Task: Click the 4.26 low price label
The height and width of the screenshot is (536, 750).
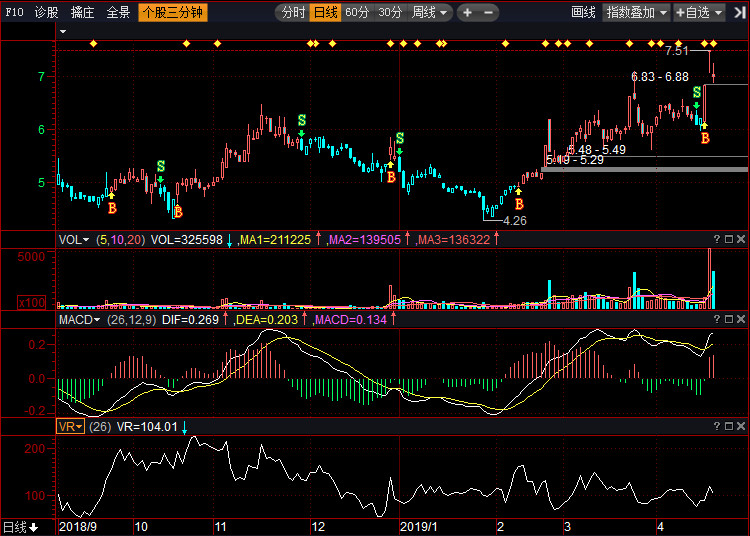Action: (x=515, y=221)
